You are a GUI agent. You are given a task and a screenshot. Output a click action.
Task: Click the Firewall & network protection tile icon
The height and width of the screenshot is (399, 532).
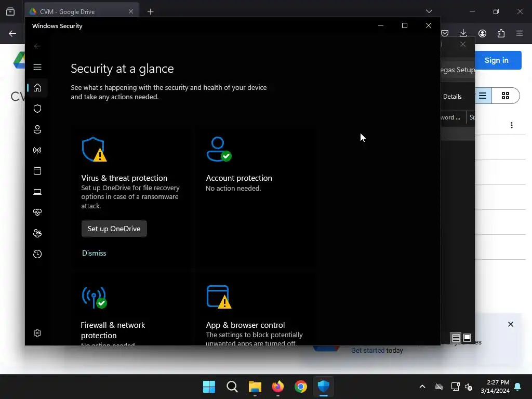click(95, 298)
